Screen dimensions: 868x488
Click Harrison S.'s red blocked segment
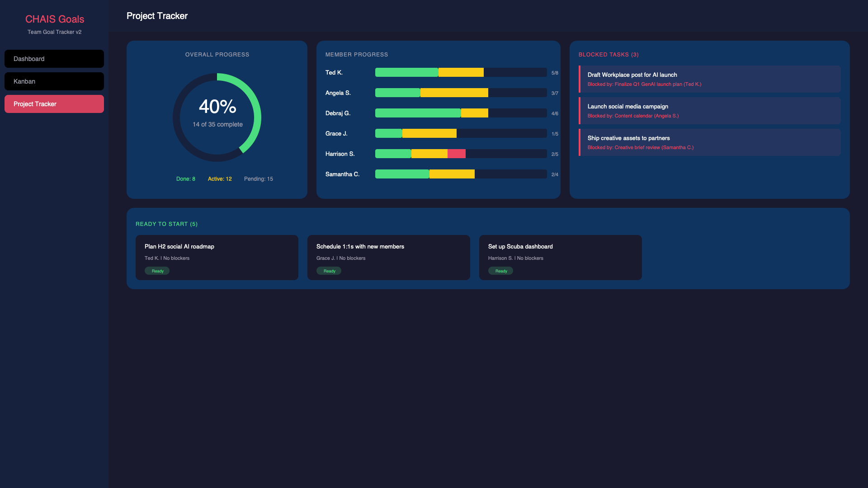[456, 154]
